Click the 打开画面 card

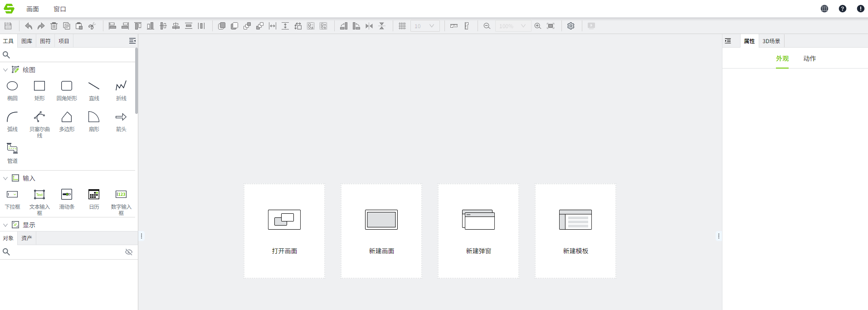coord(284,231)
